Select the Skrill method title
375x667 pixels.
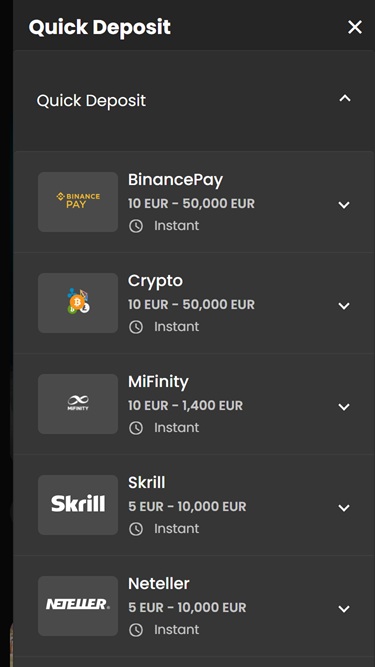147,483
